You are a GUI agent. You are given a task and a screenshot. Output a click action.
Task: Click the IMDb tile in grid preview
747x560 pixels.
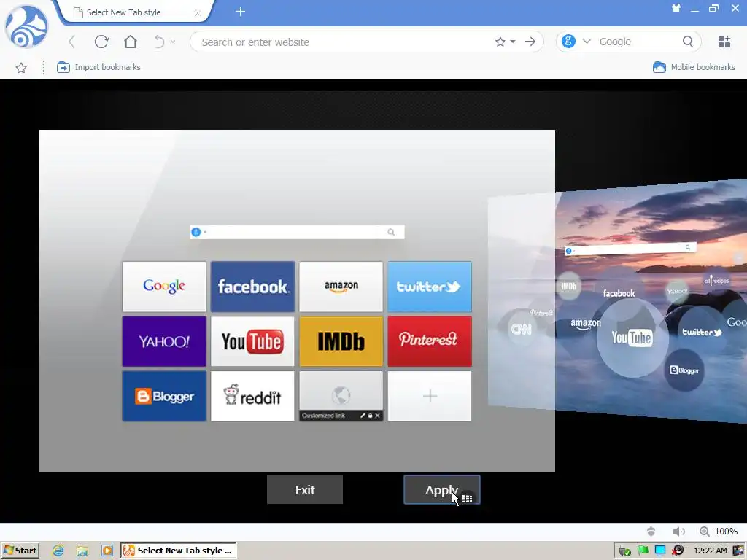click(341, 341)
